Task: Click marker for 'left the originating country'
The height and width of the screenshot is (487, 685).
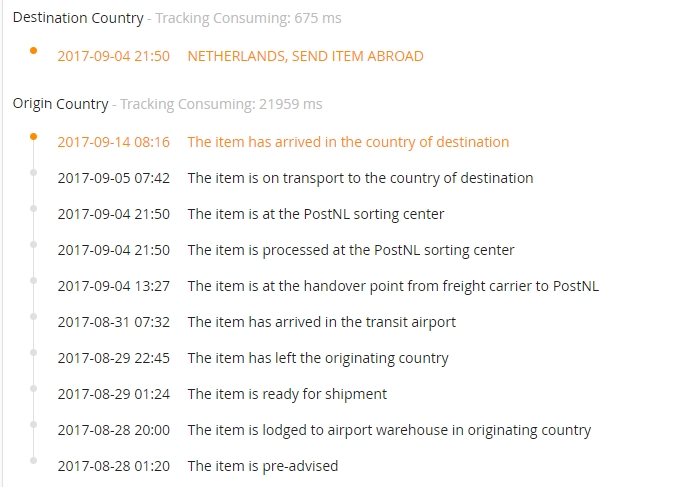Action: point(33,352)
